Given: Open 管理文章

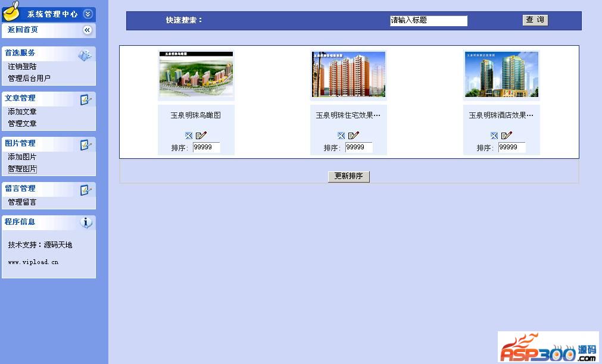Looking at the screenshot, I should coord(22,124).
